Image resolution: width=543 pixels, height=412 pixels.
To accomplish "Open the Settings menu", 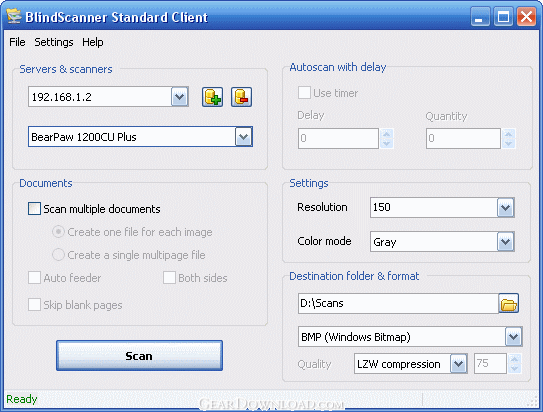I will tap(54, 42).
